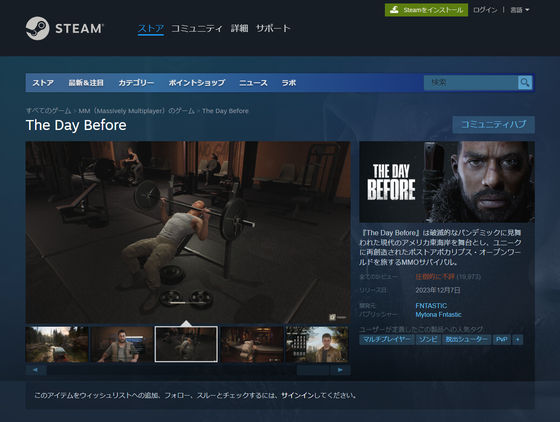The width and height of the screenshot is (560, 422).
Task: Click the コミュニティハブ button
Action: [x=494, y=125]
